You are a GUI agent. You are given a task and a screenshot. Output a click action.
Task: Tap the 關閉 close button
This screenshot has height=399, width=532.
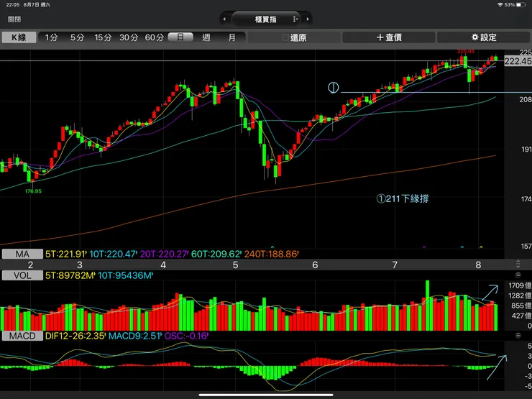[14, 19]
